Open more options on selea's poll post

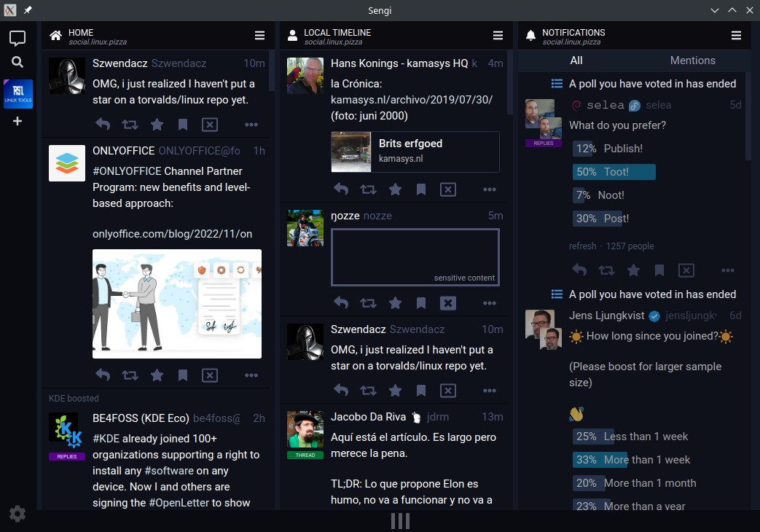(x=727, y=270)
